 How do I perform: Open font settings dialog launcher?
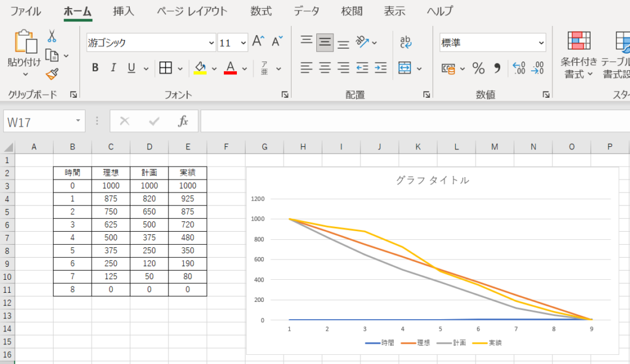click(x=285, y=95)
